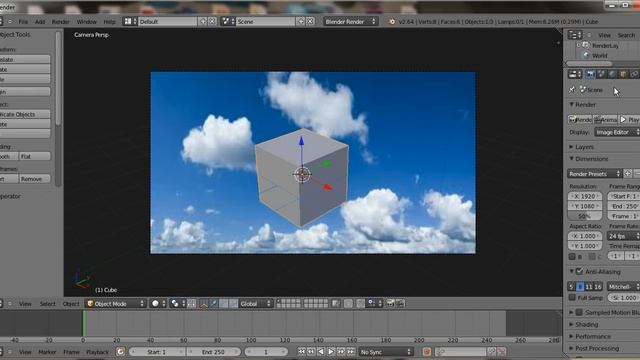Image resolution: width=640 pixels, height=360 pixels.
Task: Click the Scene browse icon in header
Action: 228,22
